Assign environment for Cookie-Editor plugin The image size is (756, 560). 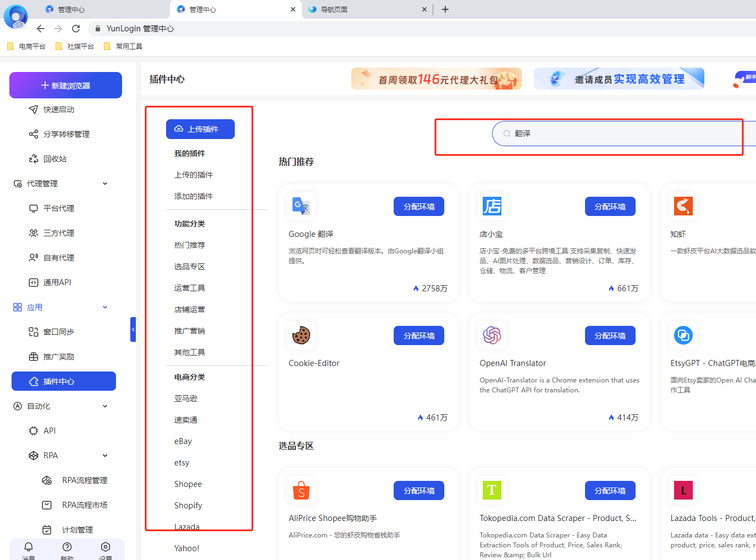point(419,336)
